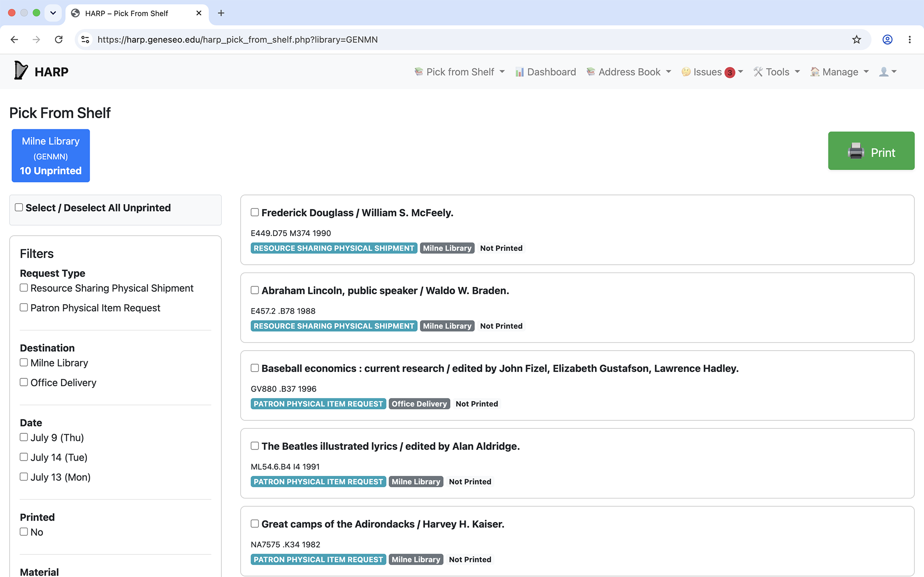Click Patron Physical Item Request badge on Beatles
This screenshot has width=924, height=577.
tap(318, 482)
